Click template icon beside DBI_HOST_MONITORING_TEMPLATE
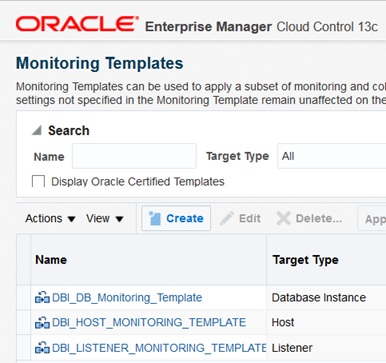The height and width of the screenshot is (363, 386). 42,323
